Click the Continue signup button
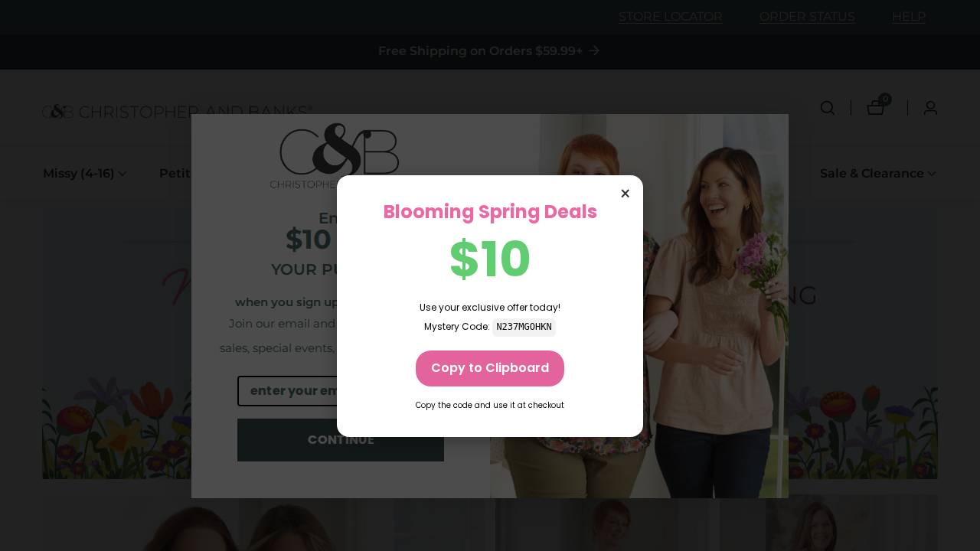 pos(287,440)
